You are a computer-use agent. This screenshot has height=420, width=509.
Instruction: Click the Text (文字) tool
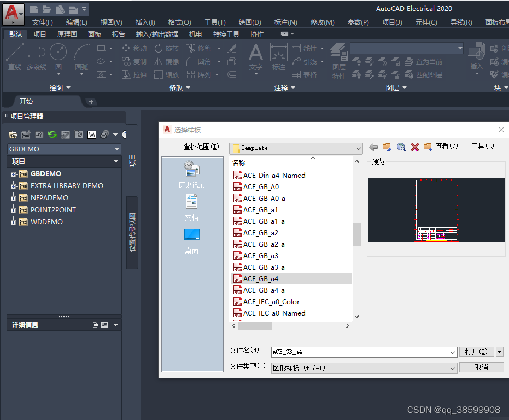click(x=256, y=57)
